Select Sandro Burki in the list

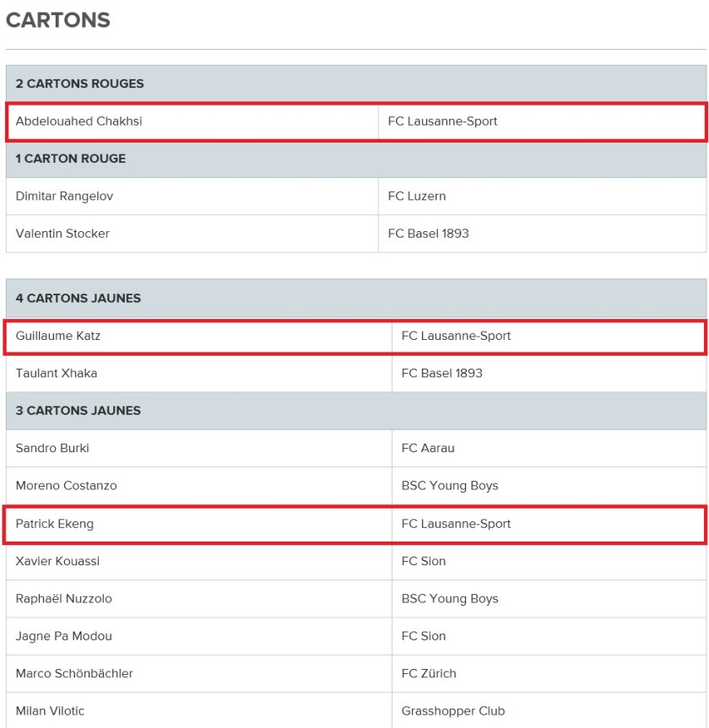pyautogui.click(x=52, y=448)
